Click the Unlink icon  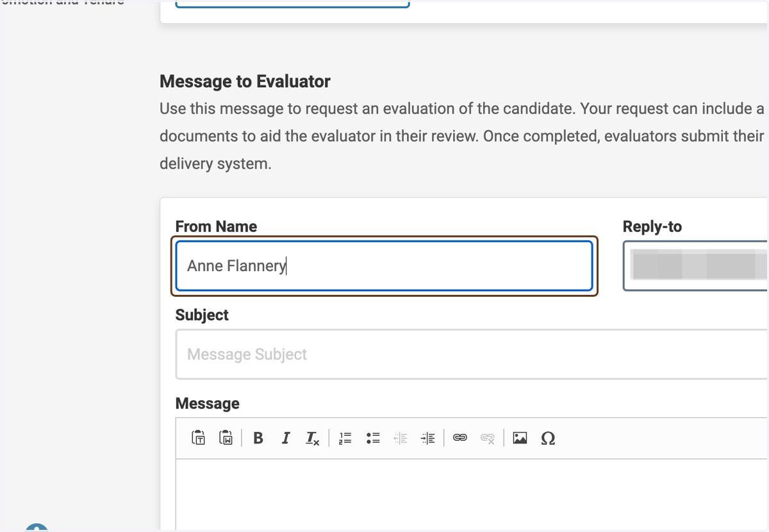[488, 438]
